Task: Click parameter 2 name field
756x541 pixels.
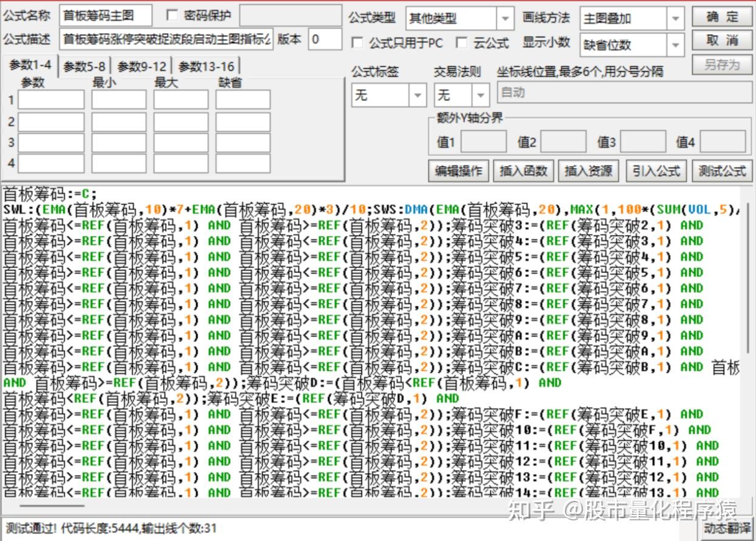Action: [x=51, y=122]
